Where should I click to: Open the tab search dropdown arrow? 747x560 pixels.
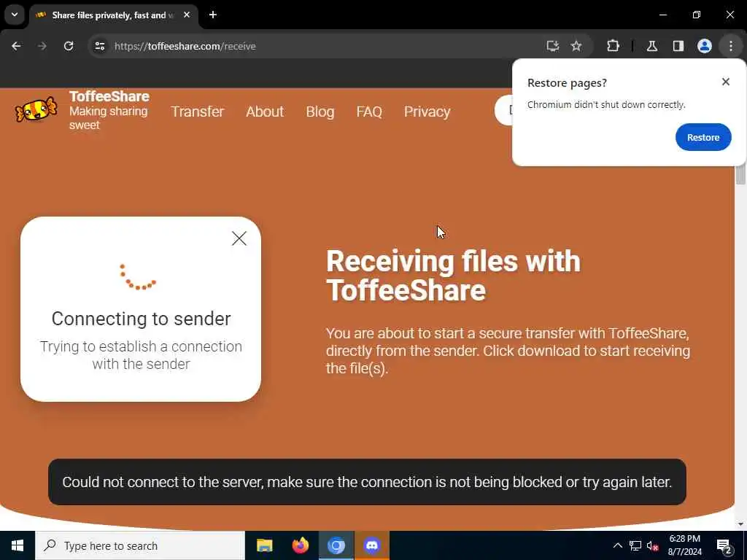click(15, 15)
